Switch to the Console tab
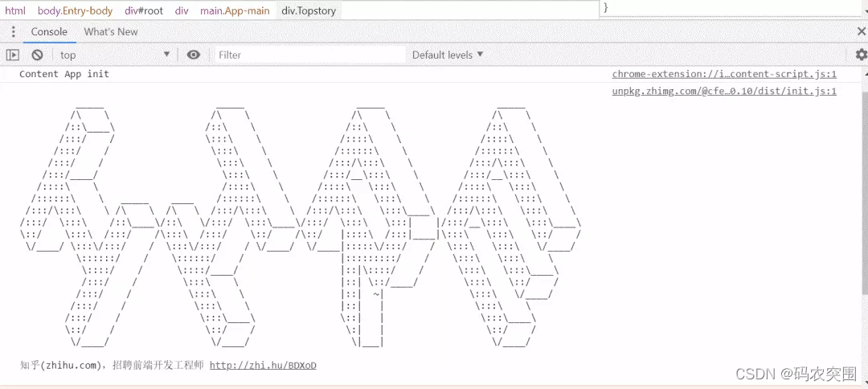The height and width of the screenshot is (389, 868). coord(49,31)
